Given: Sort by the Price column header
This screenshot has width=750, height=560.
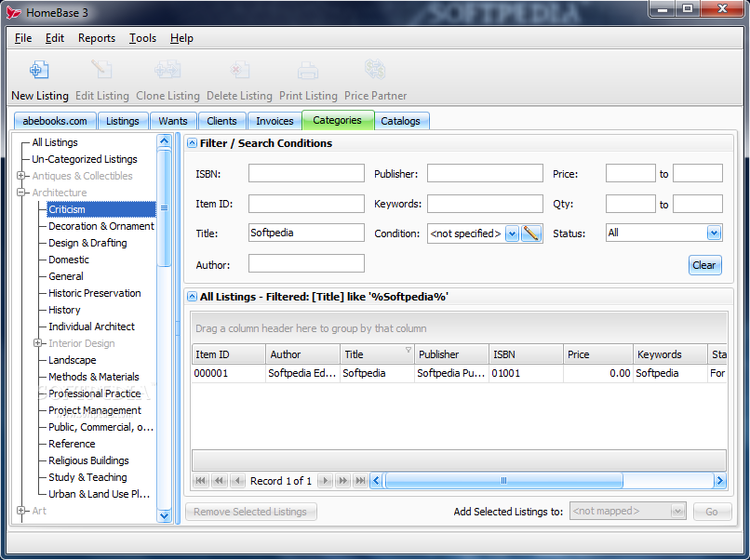Looking at the screenshot, I should (598, 354).
